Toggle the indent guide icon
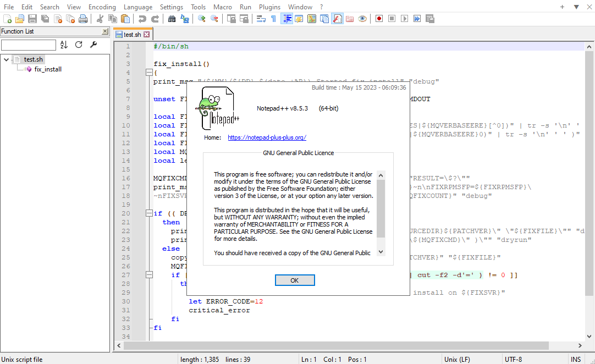This screenshot has width=595, height=364. tap(287, 19)
